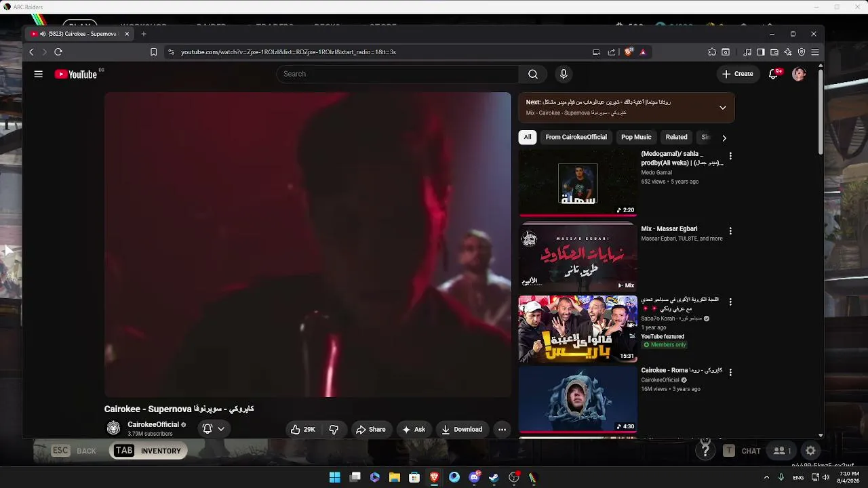The height and width of the screenshot is (488, 868).
Task: Open CairokeeOfficial channel name link
Action: click(x=153, y=425)
